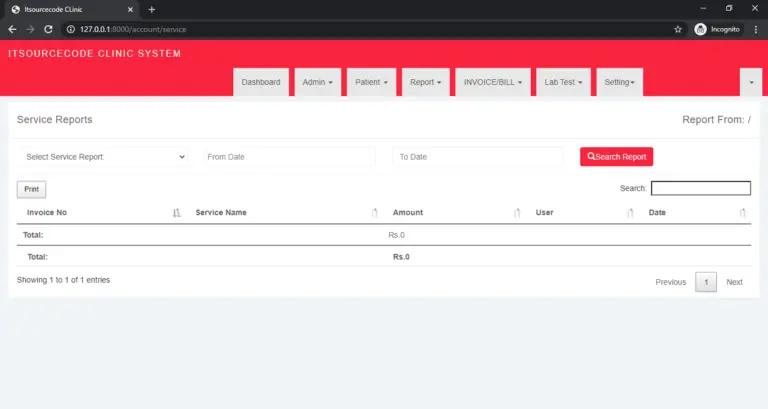Open the Chrome three-dot menu
The image size is (768, 409).
755,29
